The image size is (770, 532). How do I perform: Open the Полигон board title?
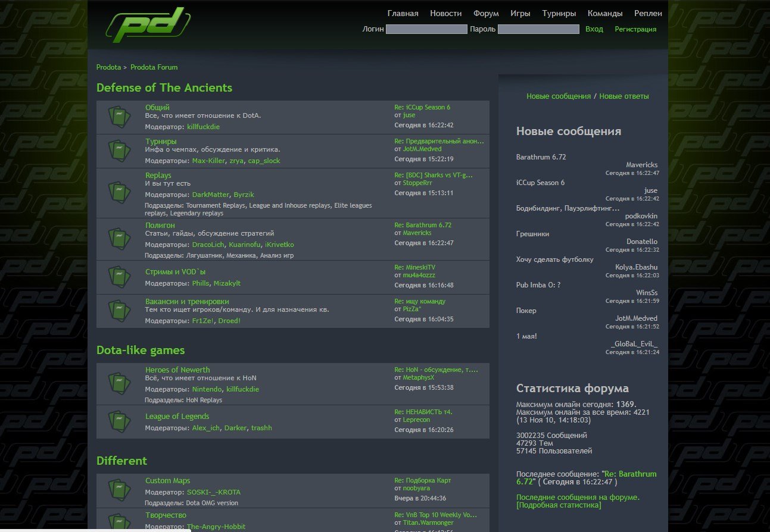160,226
